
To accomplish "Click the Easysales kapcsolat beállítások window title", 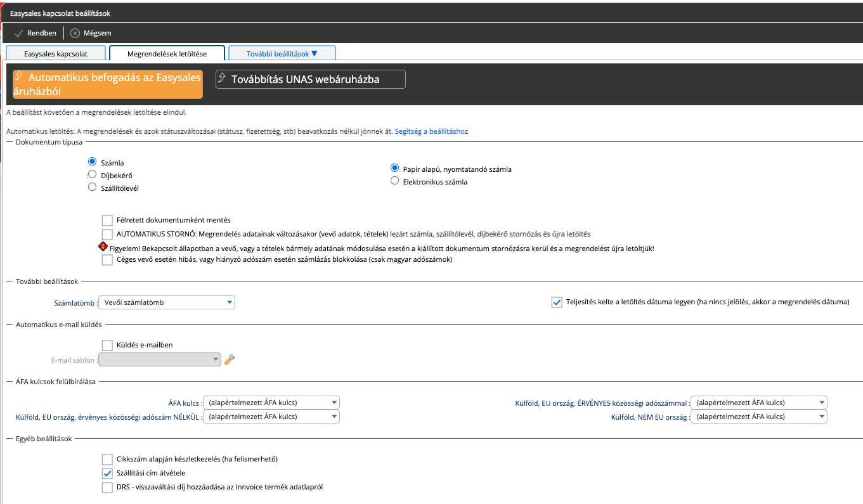I will click(x=60, y=13).
